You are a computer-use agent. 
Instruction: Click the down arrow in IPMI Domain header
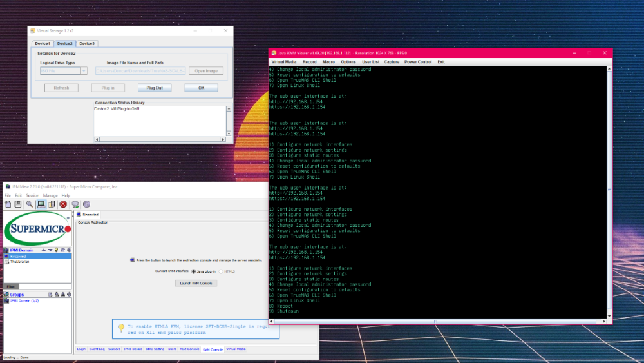[50, 250]
